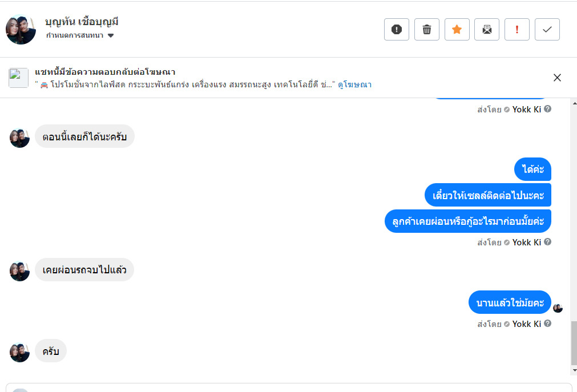This screenshot has width=577, height=392.
Task: Click avatar beside "ตอนนี้เลยก็ได้นะครับ" message
Action: [19, 138]
